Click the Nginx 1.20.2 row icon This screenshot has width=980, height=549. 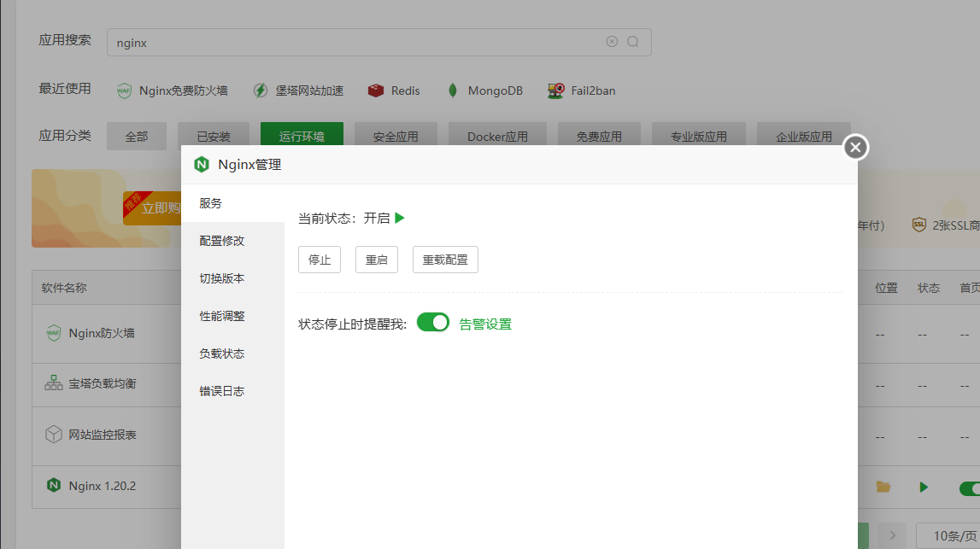[54, 485]
